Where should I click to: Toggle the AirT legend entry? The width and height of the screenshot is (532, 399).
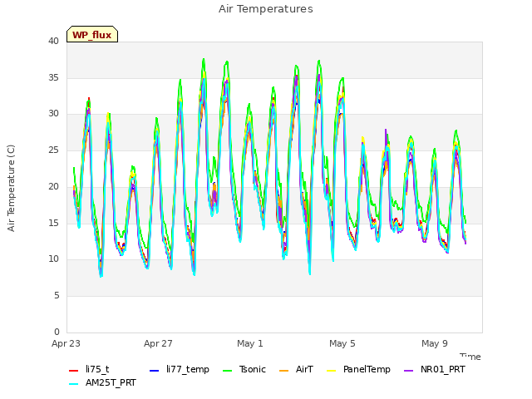point(296,369)
